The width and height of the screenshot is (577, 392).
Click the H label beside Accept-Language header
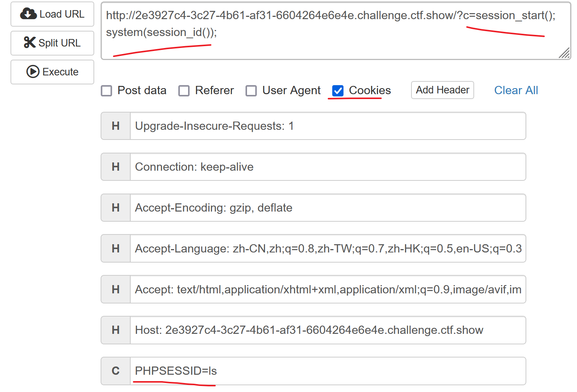[x=116, y=249]
